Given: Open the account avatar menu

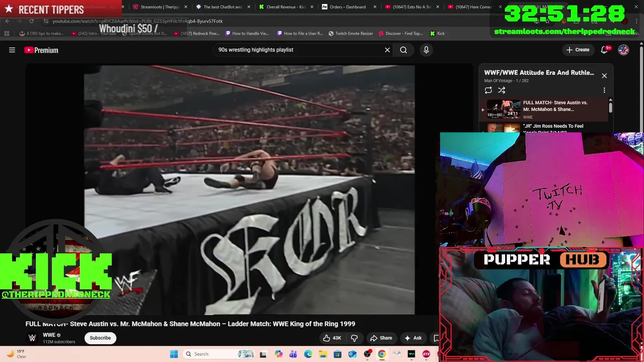Looking at the screenshot, I should coord(623,50).
